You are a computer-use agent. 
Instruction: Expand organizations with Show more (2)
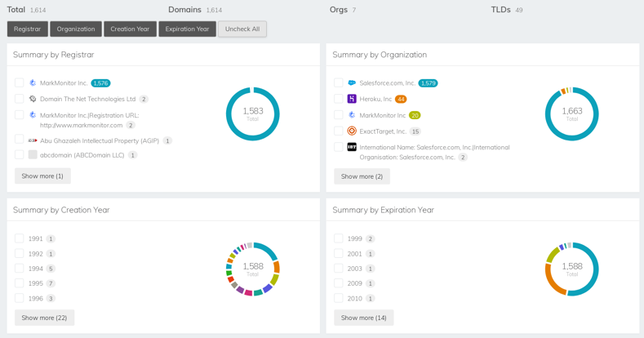tap(362, 176)
